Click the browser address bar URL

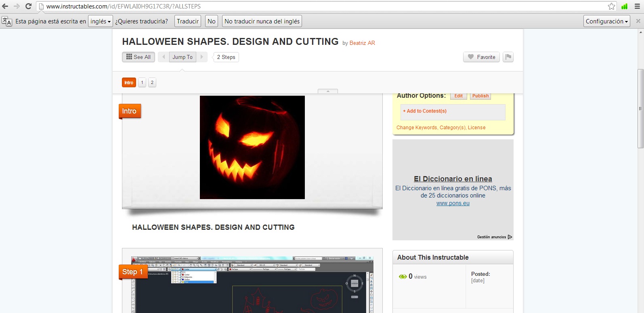tap(123, 6)
